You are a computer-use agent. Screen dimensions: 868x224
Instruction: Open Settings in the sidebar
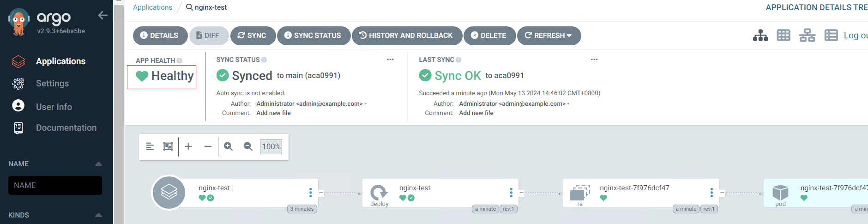pos(52,84)
